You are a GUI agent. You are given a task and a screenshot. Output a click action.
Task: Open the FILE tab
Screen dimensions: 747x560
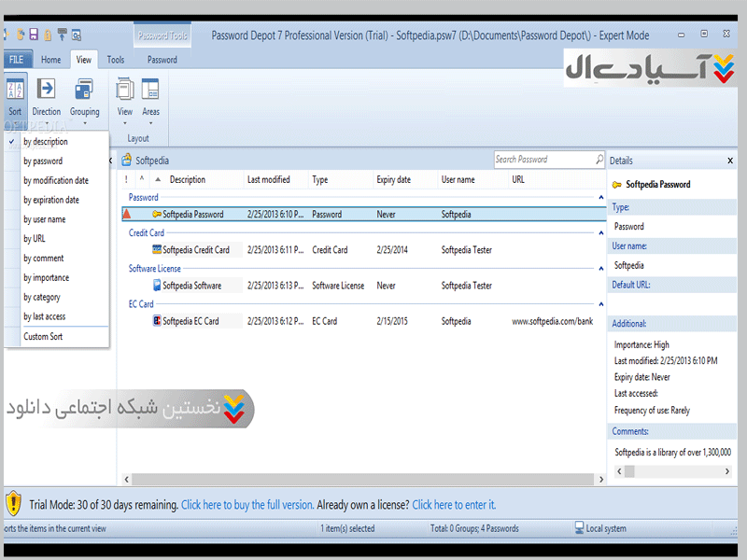[x=16, y=60]
